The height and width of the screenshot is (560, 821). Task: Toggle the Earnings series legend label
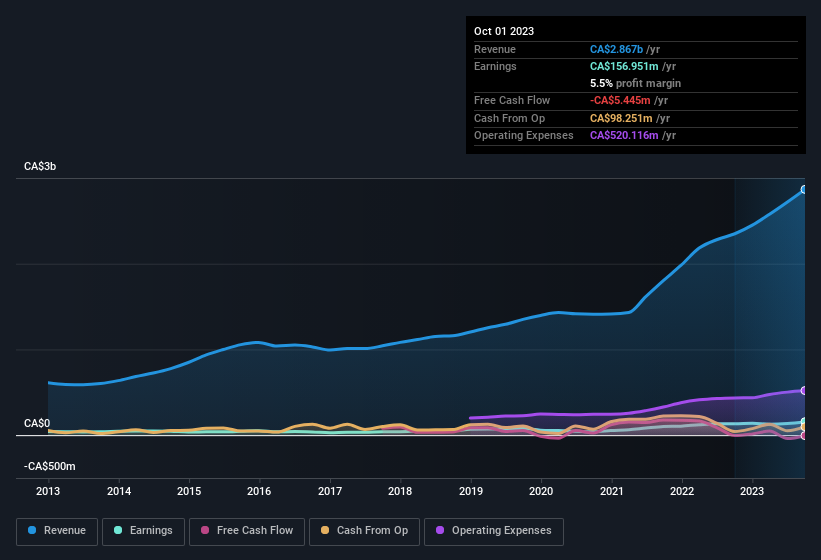(x=150, y=531)
